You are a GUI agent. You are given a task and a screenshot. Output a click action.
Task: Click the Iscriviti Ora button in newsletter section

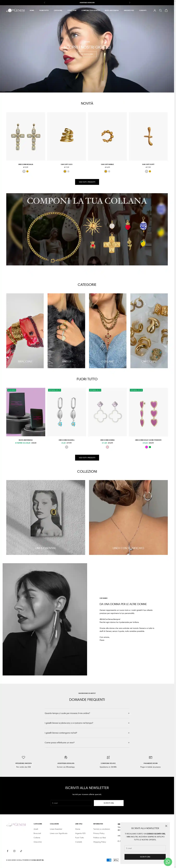tap(108, 803)
